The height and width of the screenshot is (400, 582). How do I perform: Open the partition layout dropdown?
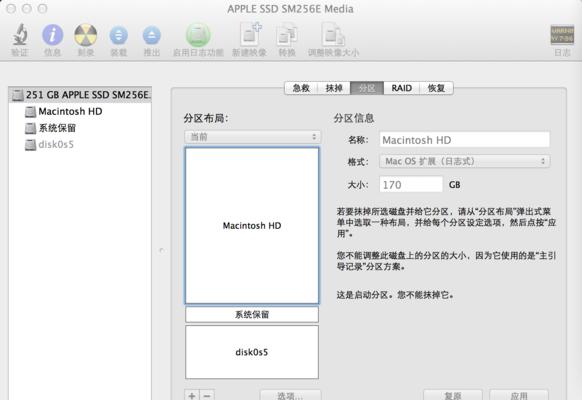pyautogui.click(x=252, y=137)
